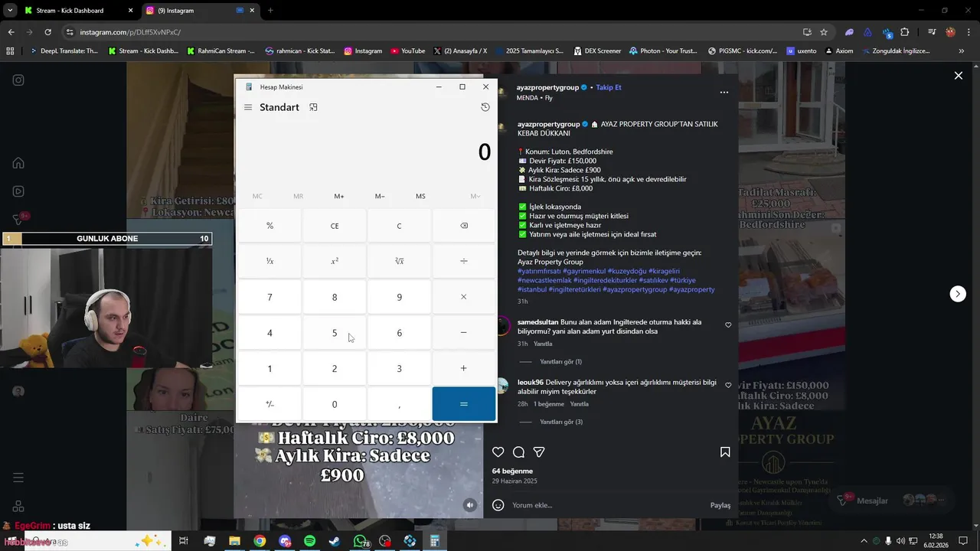
Task: Close the Instagram post overlay
Action: click(x=958, y=75)
